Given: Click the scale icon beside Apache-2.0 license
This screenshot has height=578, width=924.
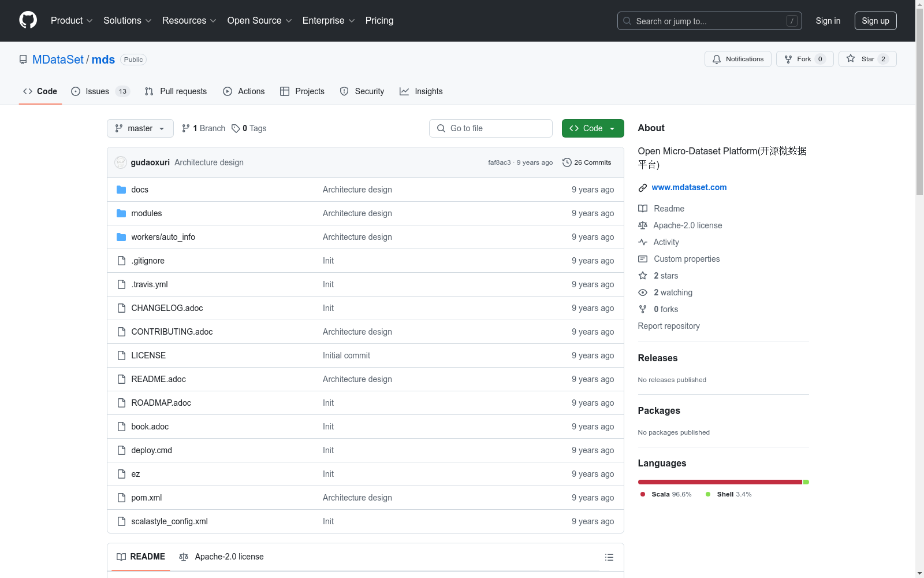Looking at the screenshot, I should point(643,225).
